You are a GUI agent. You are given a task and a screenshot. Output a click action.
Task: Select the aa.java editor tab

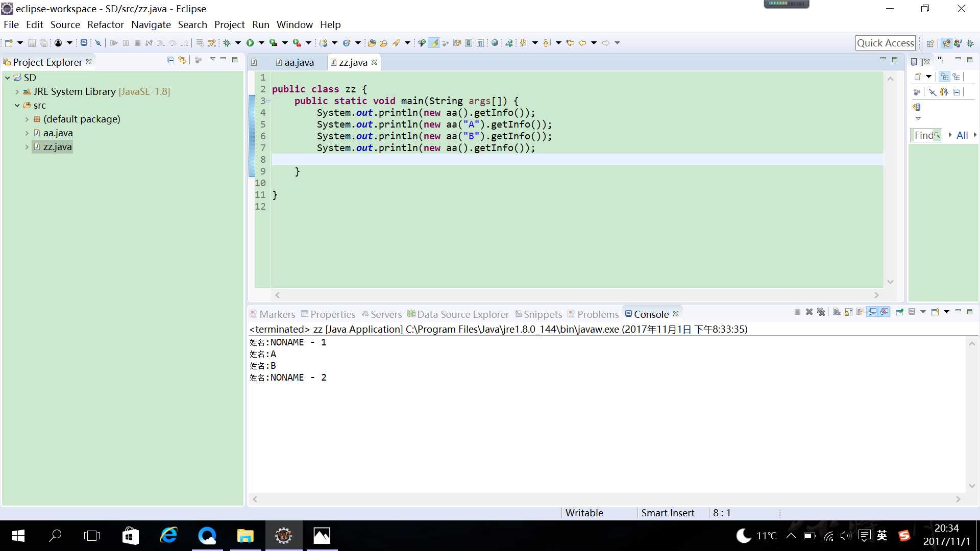click(x=298, y=62)
